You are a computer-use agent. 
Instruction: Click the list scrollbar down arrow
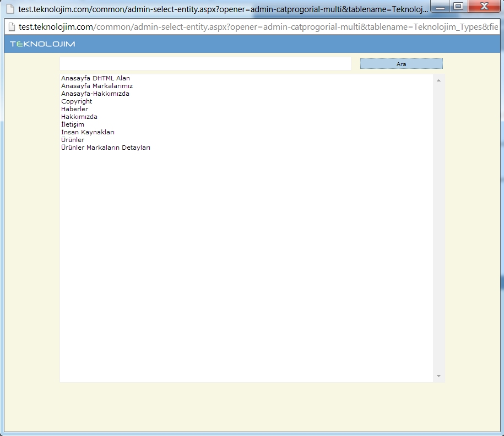[438, 376]
